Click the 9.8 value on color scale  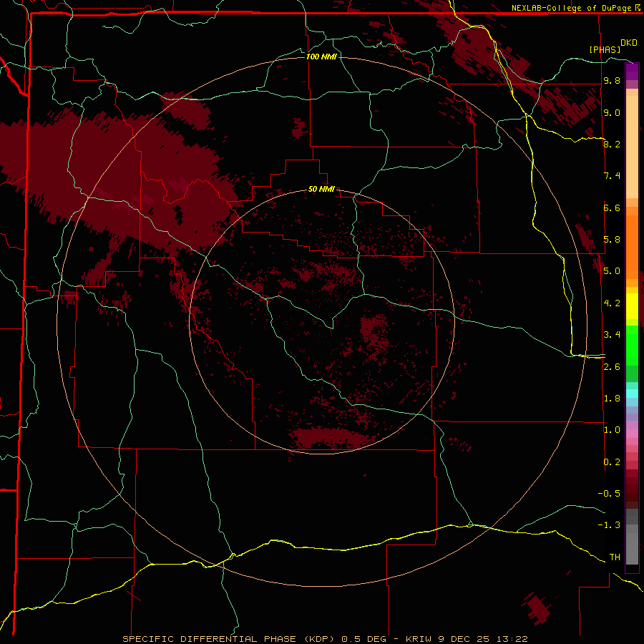(x=612, y=80)
